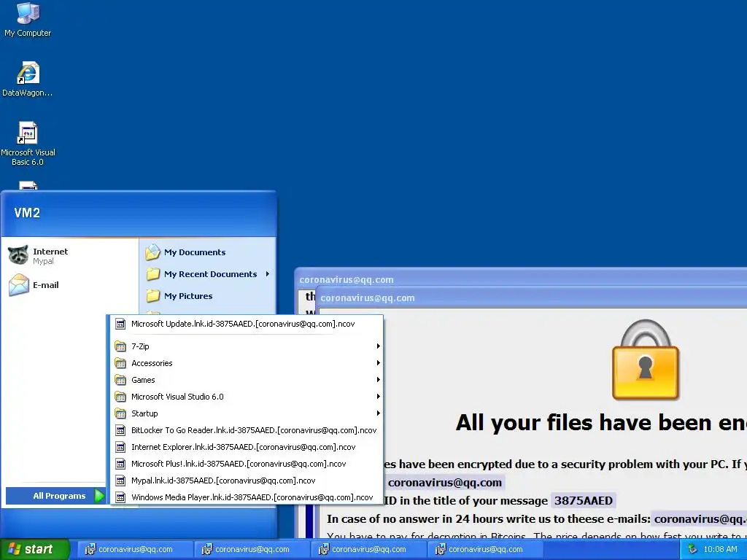
Task: Select Microsoft Plus!.lnk ncov entry
Action: pyautogui.click(x=247, y=463)
